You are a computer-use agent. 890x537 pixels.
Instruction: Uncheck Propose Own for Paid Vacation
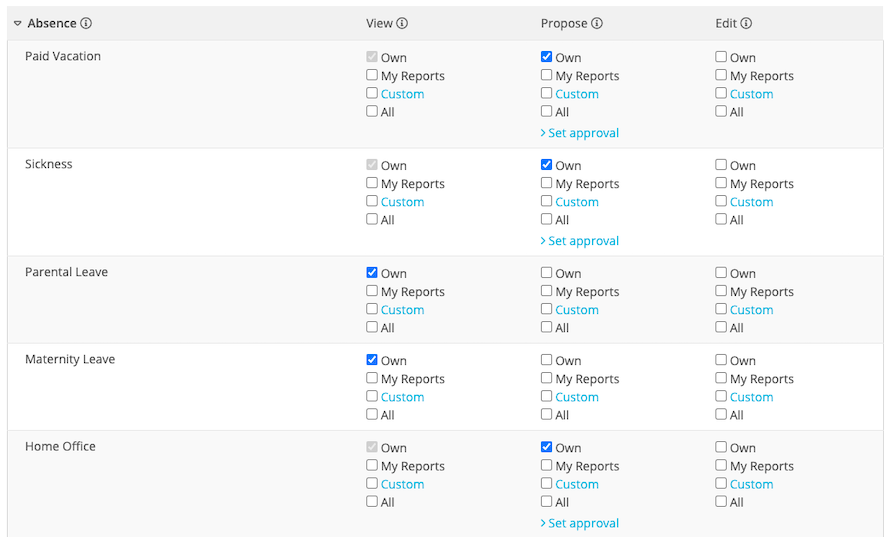[x=547, y=57]
